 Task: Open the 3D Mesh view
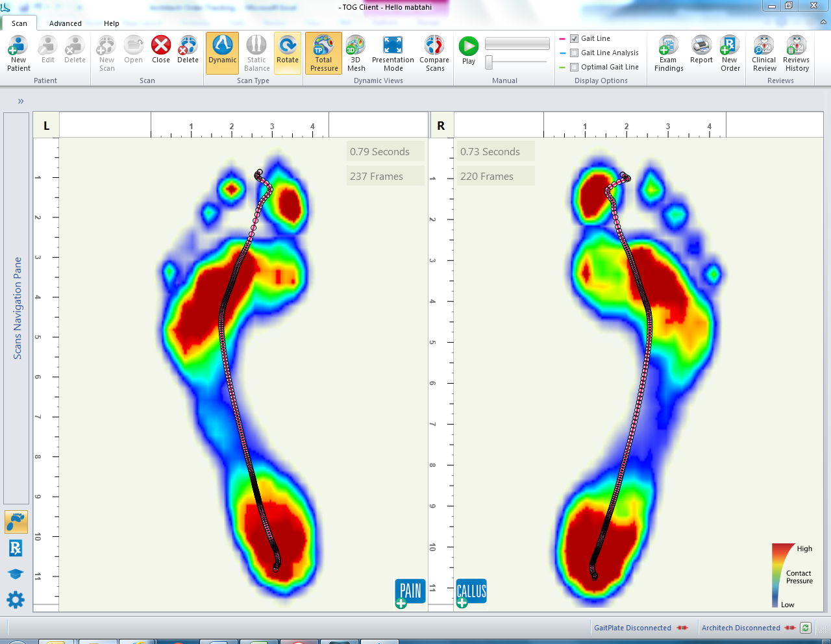pos(356,53)
